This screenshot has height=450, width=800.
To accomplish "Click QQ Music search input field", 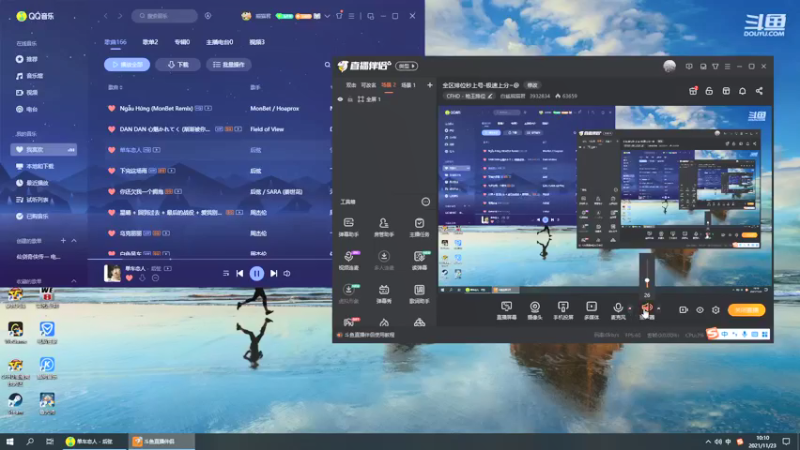I will [x=164, y=16].
